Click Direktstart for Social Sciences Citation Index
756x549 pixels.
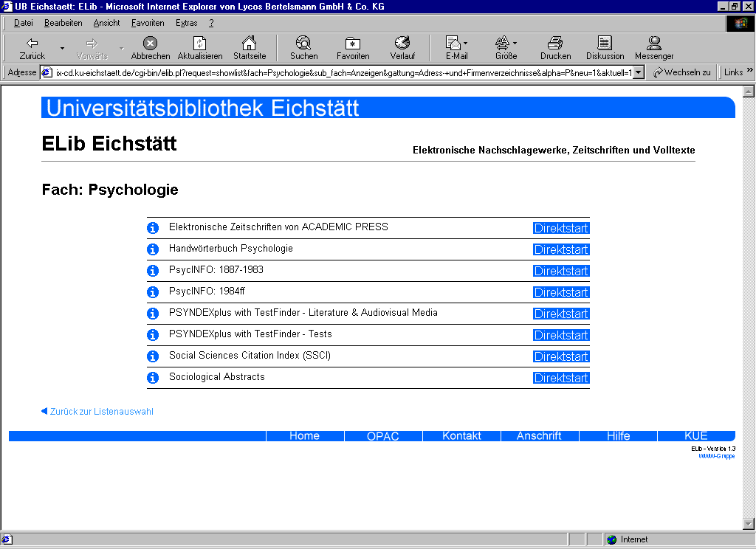pos(561,356)
